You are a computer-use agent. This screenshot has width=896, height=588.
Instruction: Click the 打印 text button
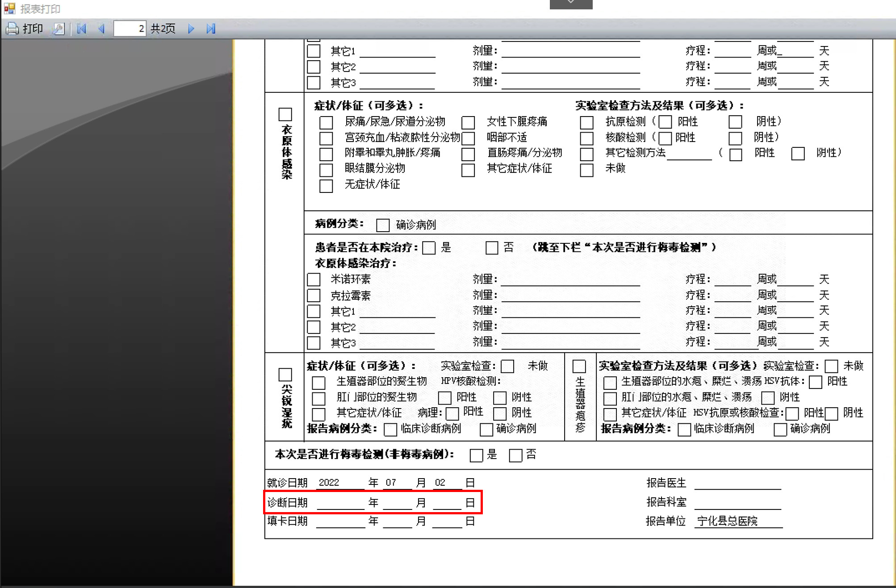pos(33,29)
